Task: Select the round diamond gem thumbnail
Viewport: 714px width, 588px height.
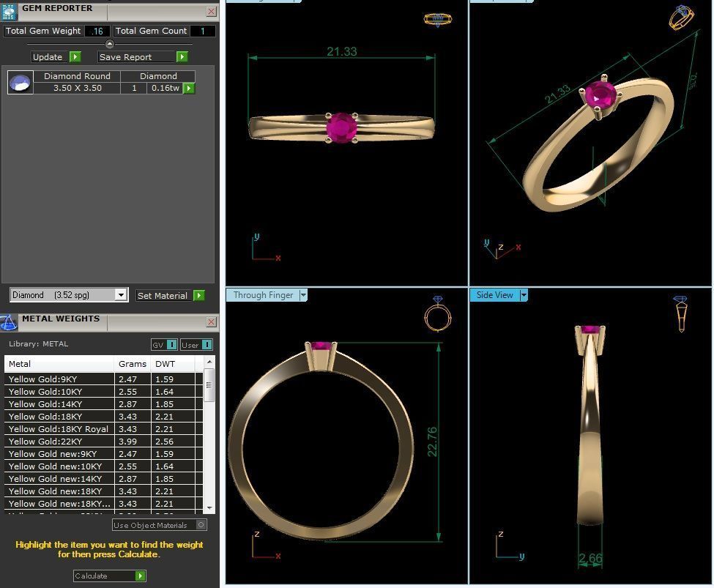Action: pos(20,83)
